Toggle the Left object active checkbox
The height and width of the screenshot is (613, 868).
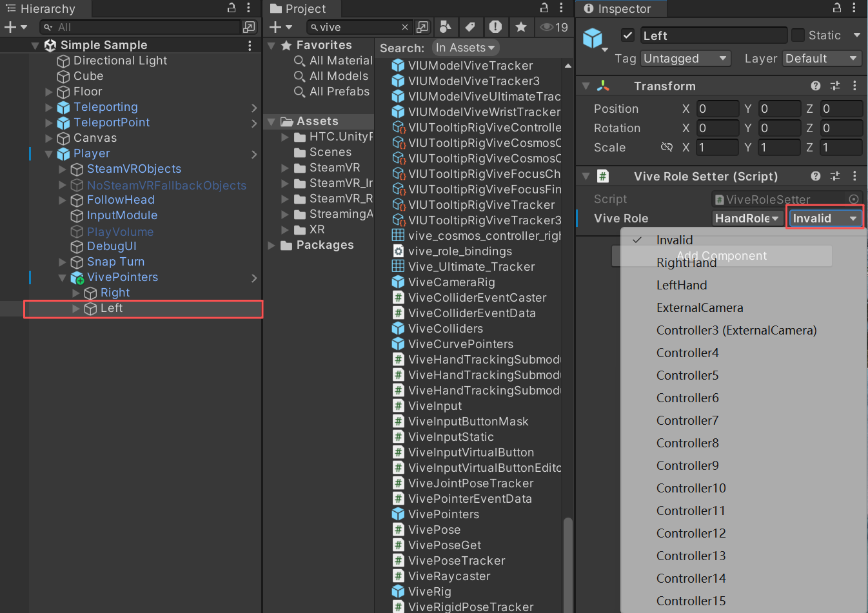pos(627,35)
